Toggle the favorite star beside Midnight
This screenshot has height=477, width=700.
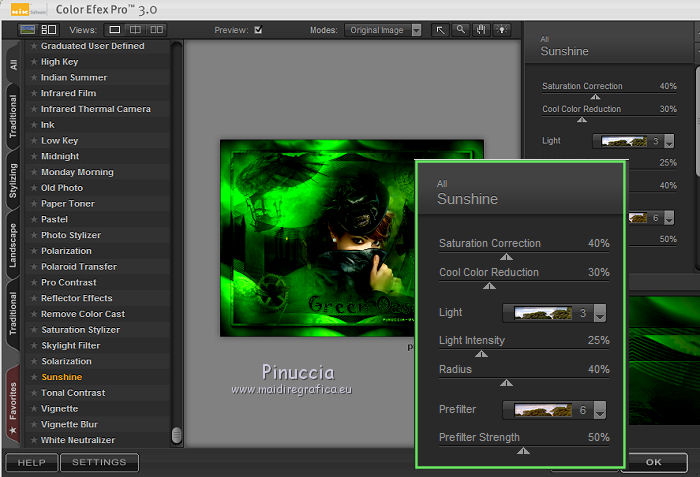pyautogui.click(x=33, y=156)
